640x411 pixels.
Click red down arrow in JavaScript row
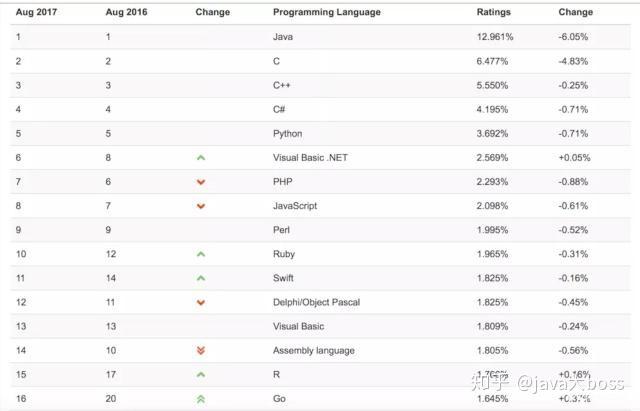[x=201, y=206]
